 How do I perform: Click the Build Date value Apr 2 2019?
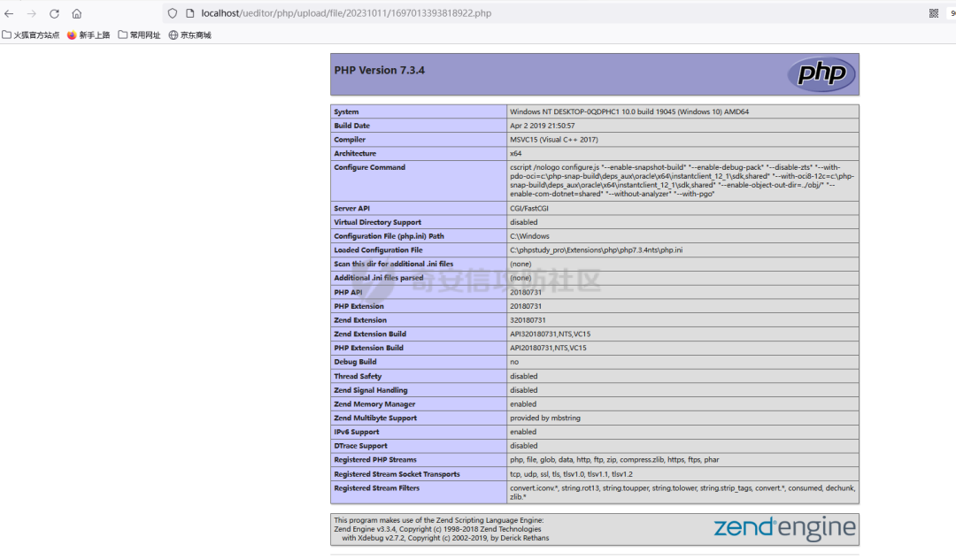point(542,126)
